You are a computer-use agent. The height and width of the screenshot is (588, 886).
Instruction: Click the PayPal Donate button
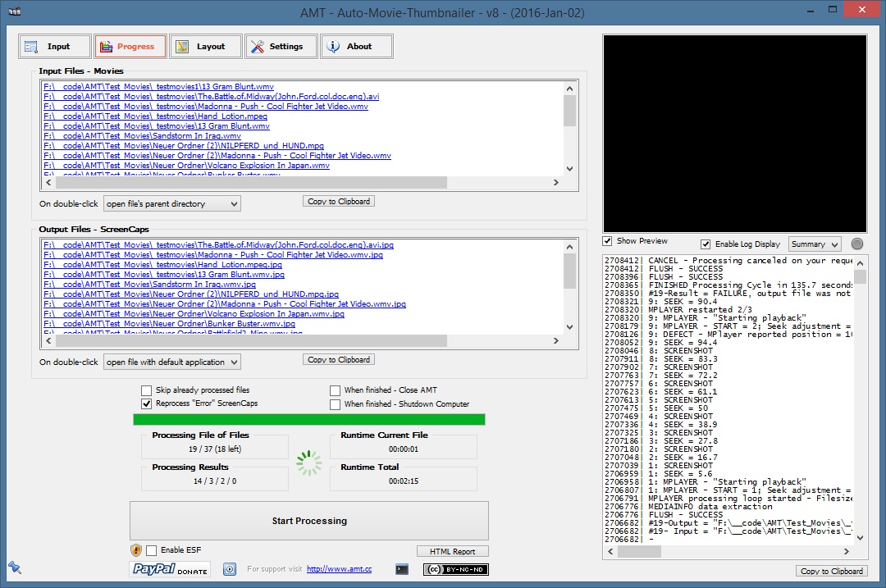[169, 569]
